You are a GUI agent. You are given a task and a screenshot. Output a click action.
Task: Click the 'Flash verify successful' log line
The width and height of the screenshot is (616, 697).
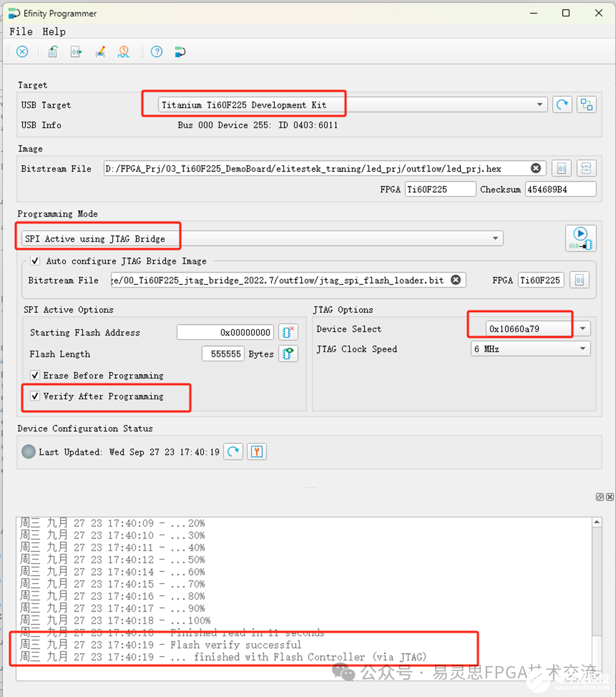(x=161, y=644)
